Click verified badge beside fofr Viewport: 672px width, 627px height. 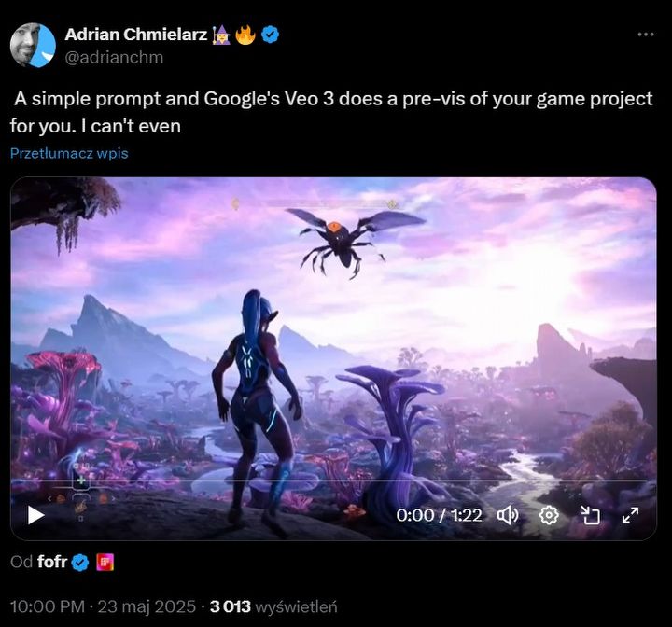[79, 563]
